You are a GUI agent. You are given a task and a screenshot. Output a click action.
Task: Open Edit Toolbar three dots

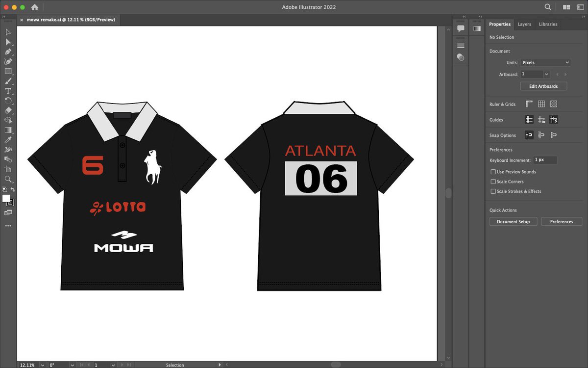[8, 226]
